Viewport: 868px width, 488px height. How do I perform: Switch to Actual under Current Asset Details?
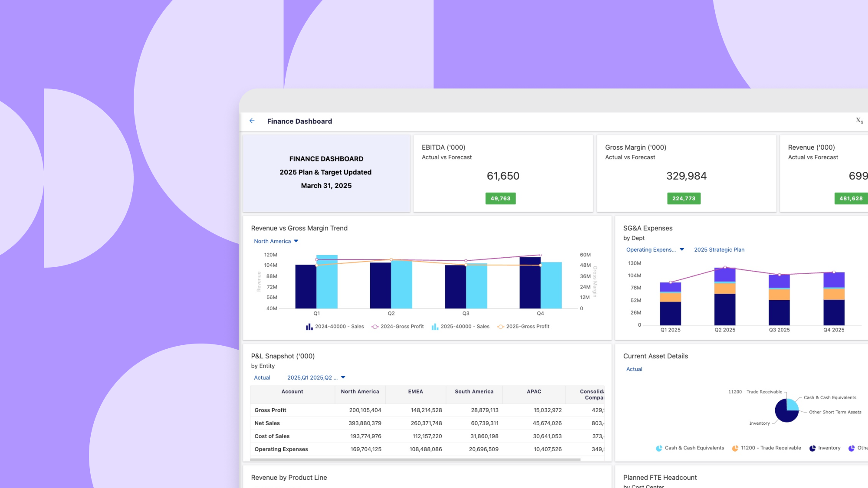[635, 369]
